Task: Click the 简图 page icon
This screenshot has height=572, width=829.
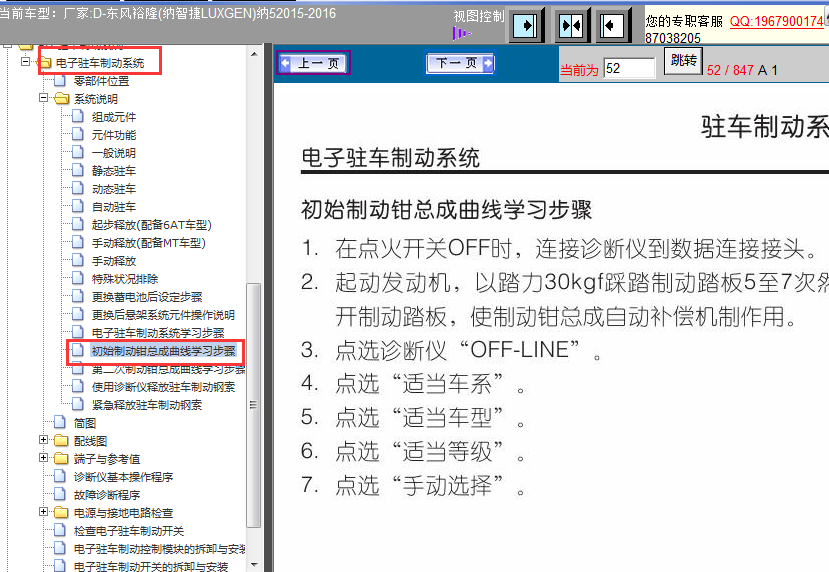Action: click(x=60, y=421)
